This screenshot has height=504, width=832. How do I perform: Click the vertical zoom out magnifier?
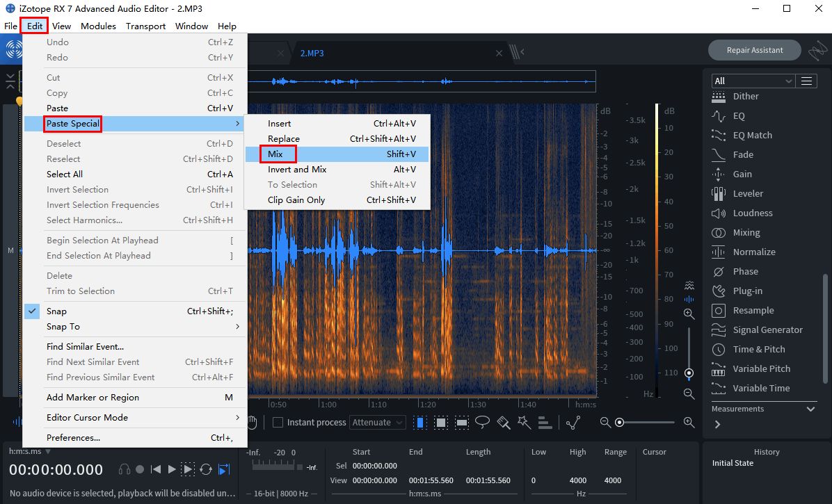coord(689,393)
